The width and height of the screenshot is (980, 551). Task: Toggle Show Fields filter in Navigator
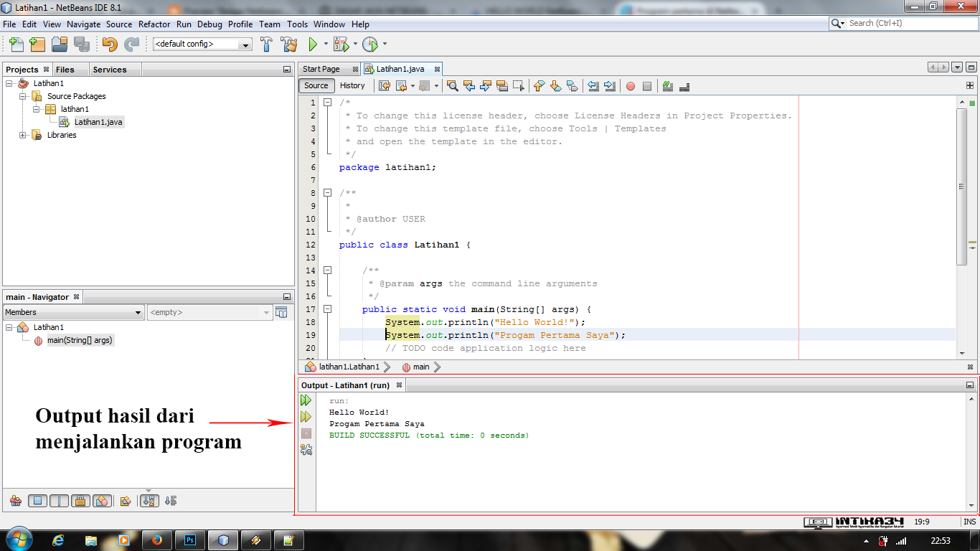37,501
